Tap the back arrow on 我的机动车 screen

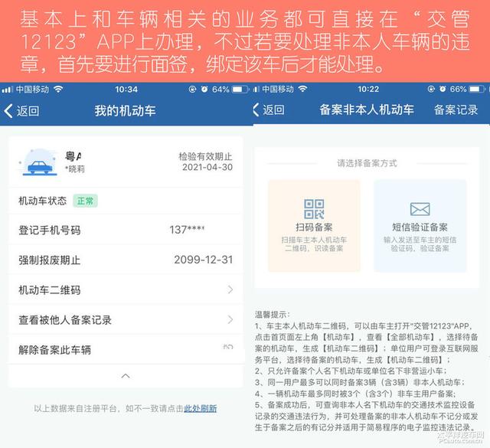8,111
